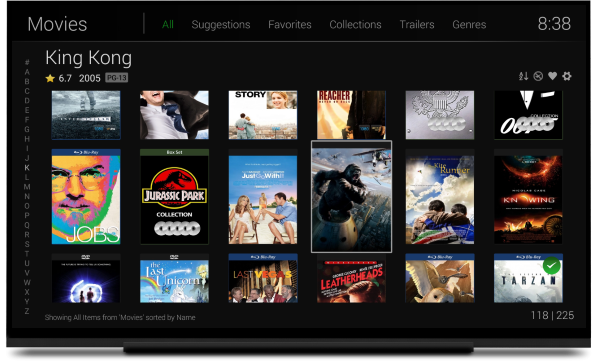Open the A-Z sort order icon
Screen dimensions: 600x363
click(523, 76)
